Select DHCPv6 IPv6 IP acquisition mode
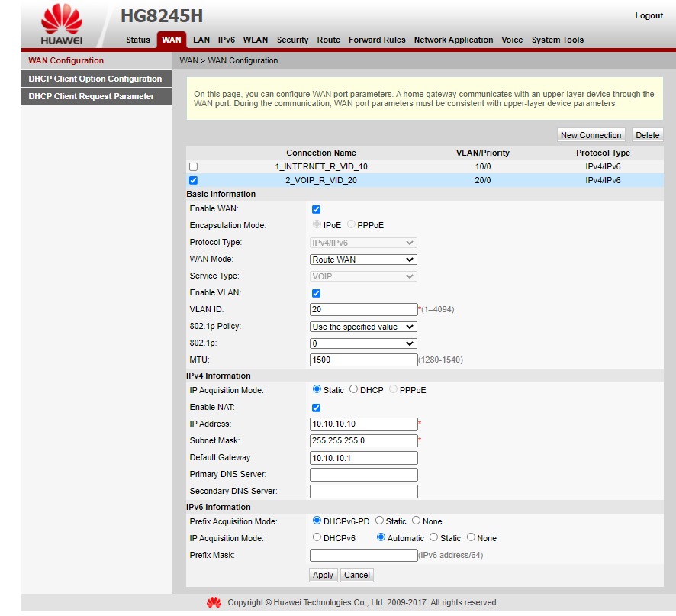This screenshot has height=616, width=676. coord(317,537)
